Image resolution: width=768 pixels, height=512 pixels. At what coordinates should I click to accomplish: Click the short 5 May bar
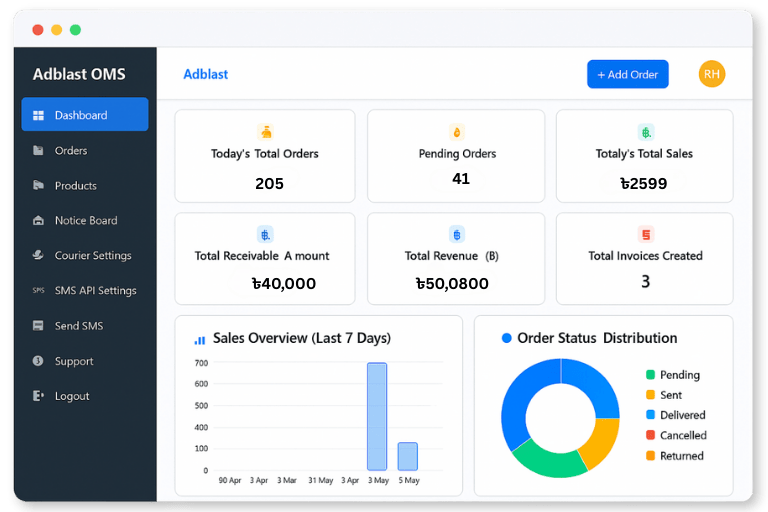tap(408, 457)
